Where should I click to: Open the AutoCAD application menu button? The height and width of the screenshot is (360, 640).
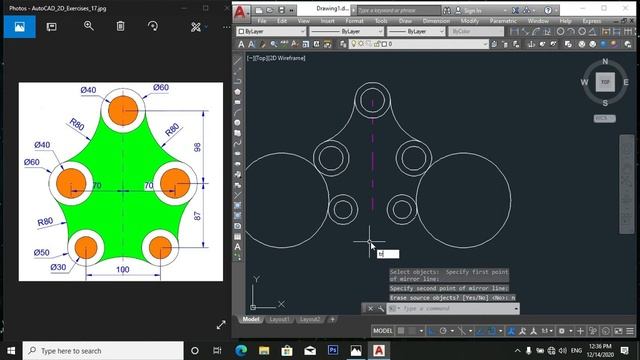point(241,12)
